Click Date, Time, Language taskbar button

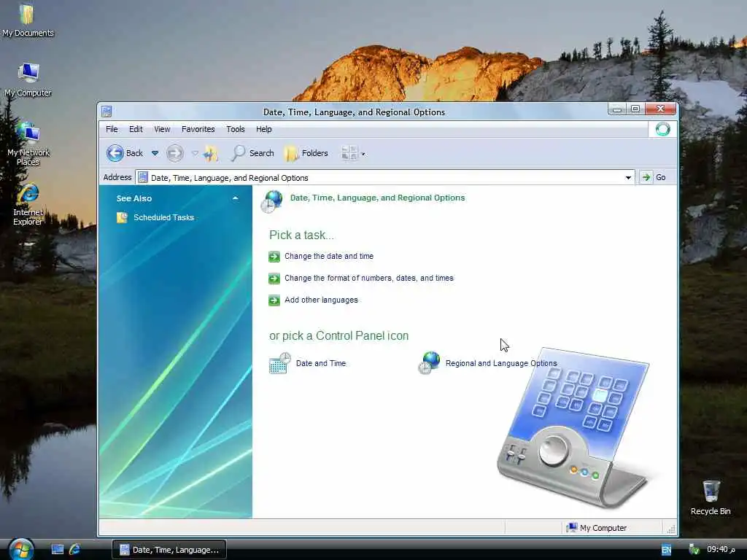169,550
